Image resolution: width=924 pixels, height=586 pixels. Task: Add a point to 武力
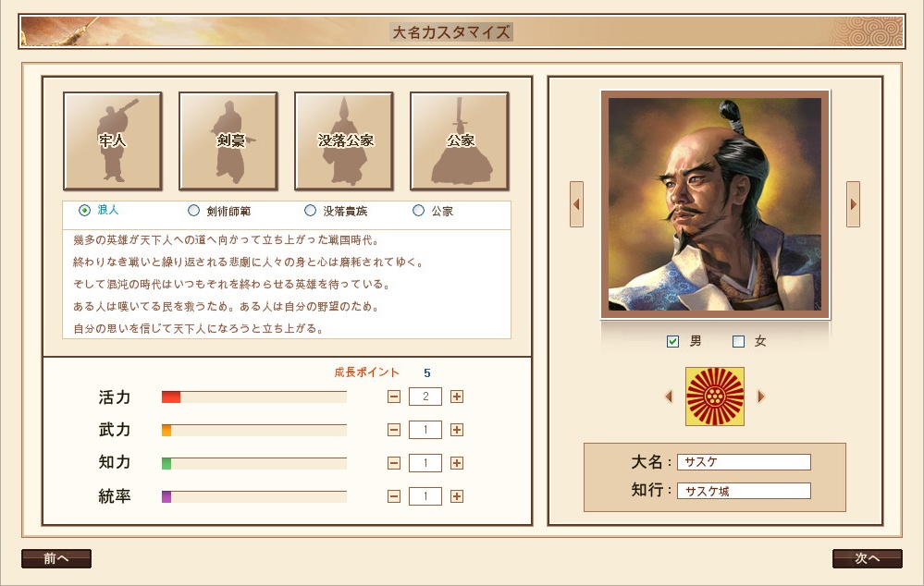[457, 430]
